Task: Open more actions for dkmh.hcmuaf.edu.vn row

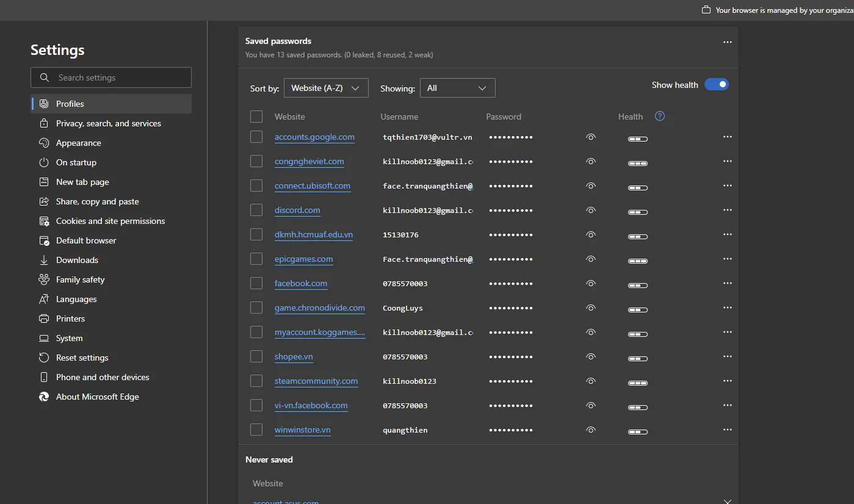Action: pos(727,234)
